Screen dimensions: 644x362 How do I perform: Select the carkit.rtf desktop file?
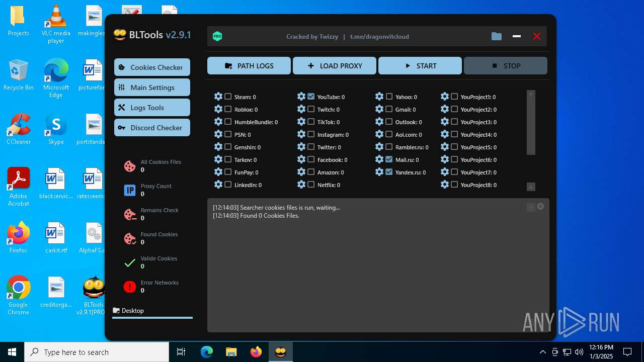56,237
